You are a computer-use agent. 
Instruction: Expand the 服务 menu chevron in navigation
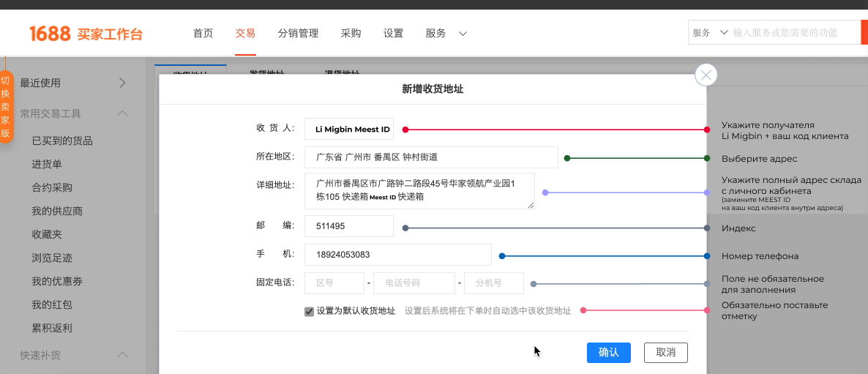[463, 34]
